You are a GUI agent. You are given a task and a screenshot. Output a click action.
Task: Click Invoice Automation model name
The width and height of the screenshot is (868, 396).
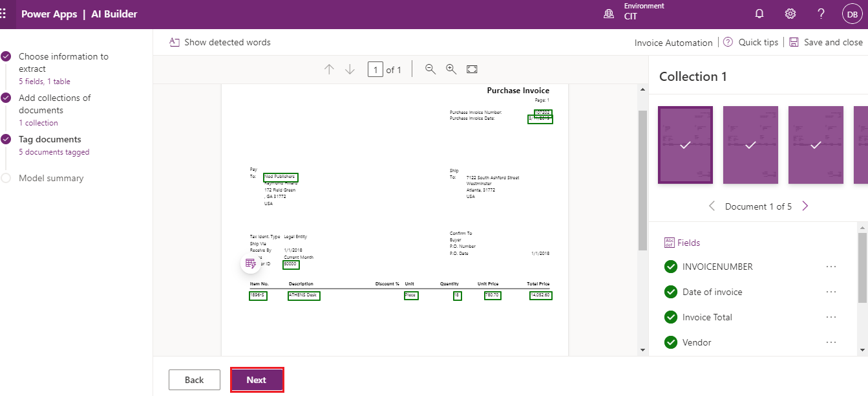coord(673,43)
